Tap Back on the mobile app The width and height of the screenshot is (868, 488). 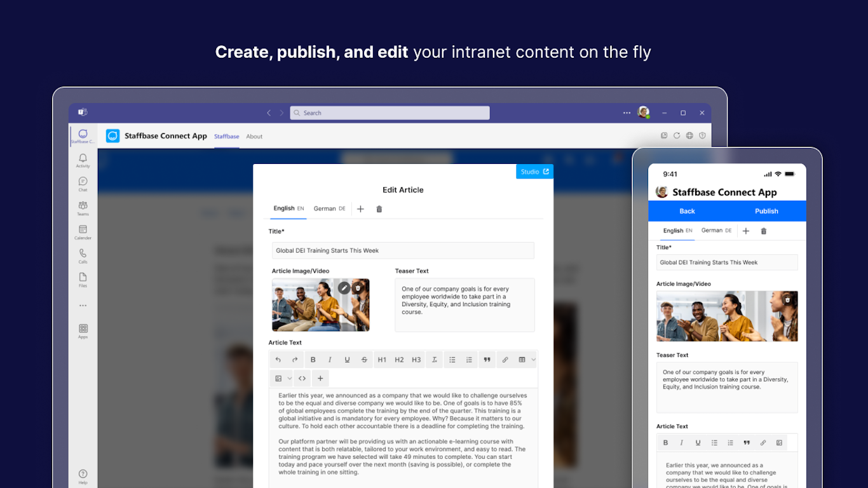687,211
